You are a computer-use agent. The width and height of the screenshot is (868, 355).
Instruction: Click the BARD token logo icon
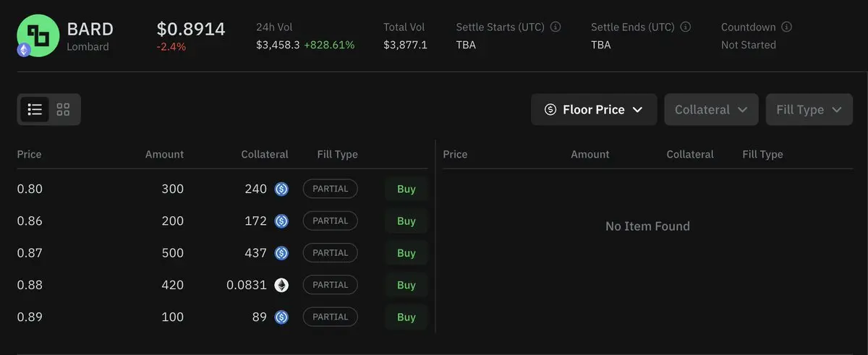pyautogui.click(x=38, y=35)
